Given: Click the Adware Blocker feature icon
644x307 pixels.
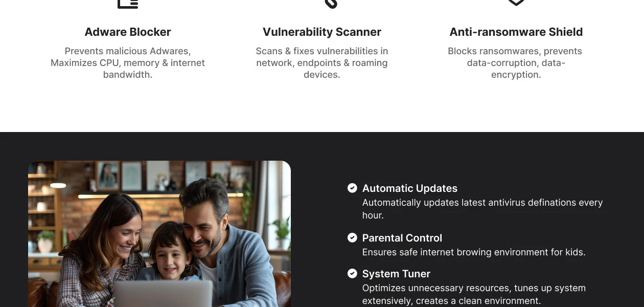Looking at the screenshot, I should pos(128,4).
